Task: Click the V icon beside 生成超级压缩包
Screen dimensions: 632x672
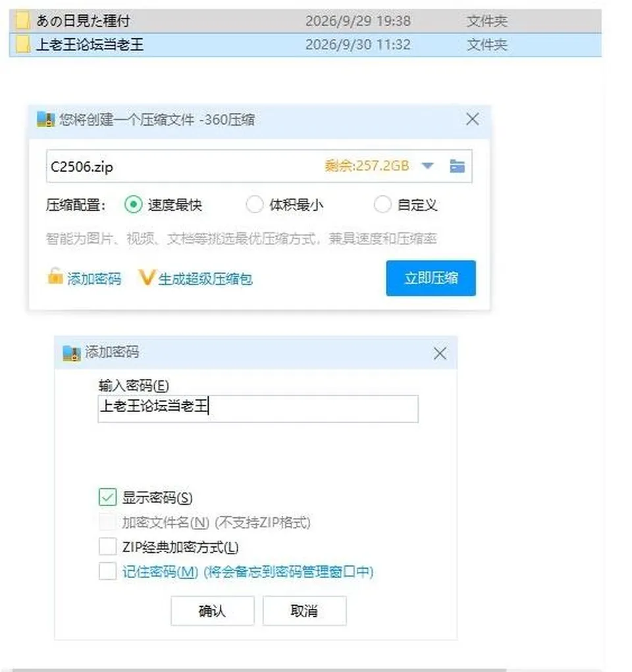Action: click(x=146, y=278)
